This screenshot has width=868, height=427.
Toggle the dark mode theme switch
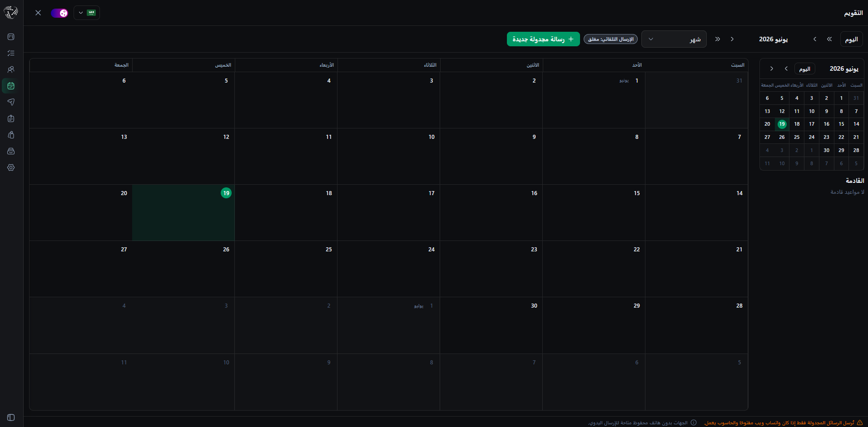pyautogui.click(x=60, y=13)
